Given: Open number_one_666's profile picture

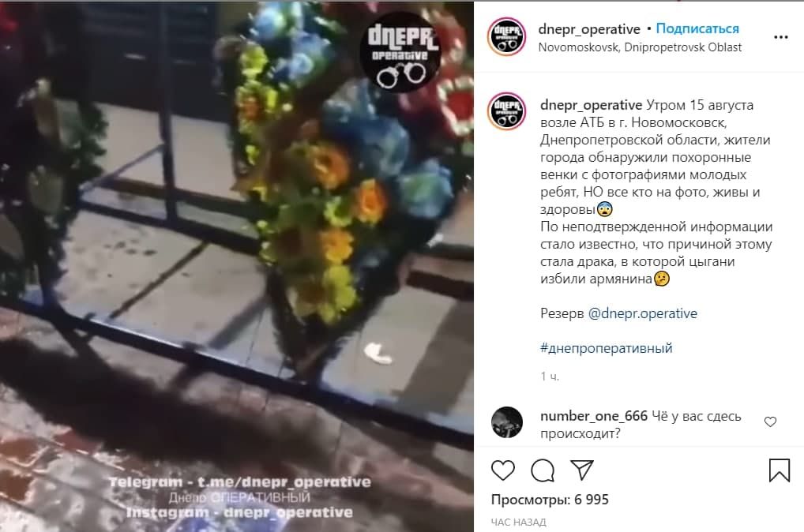Looking at the screenshot, I should (506, 421).
